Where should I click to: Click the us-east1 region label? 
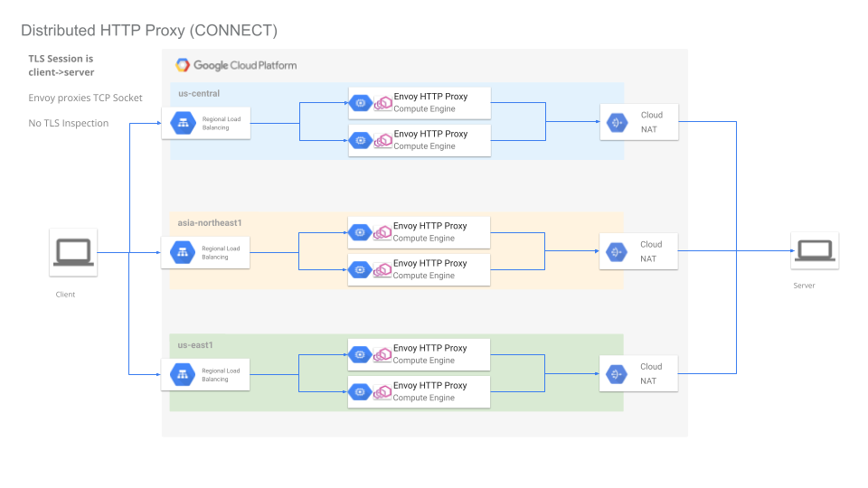tap(195, 344)
